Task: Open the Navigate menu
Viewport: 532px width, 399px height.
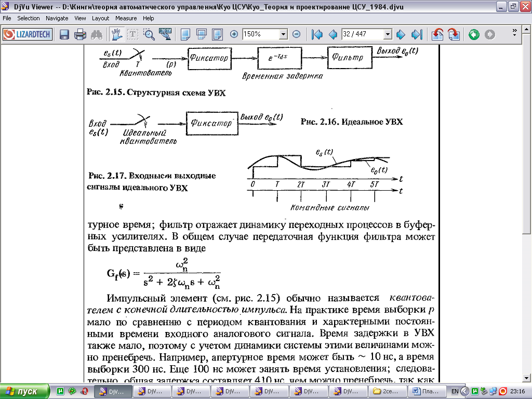Action: click(x=57, y=18)
